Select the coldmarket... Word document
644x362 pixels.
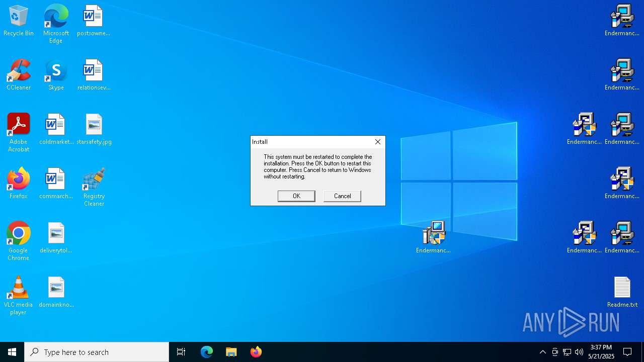tap(56, 129)
